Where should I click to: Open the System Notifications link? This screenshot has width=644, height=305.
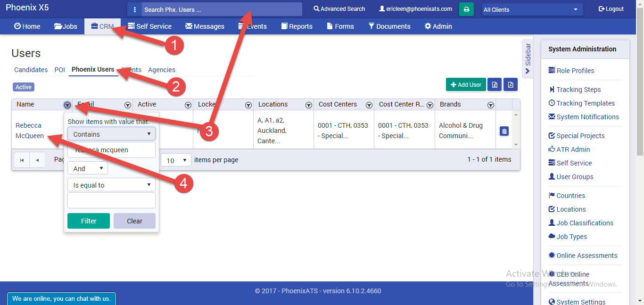[584, 117]
